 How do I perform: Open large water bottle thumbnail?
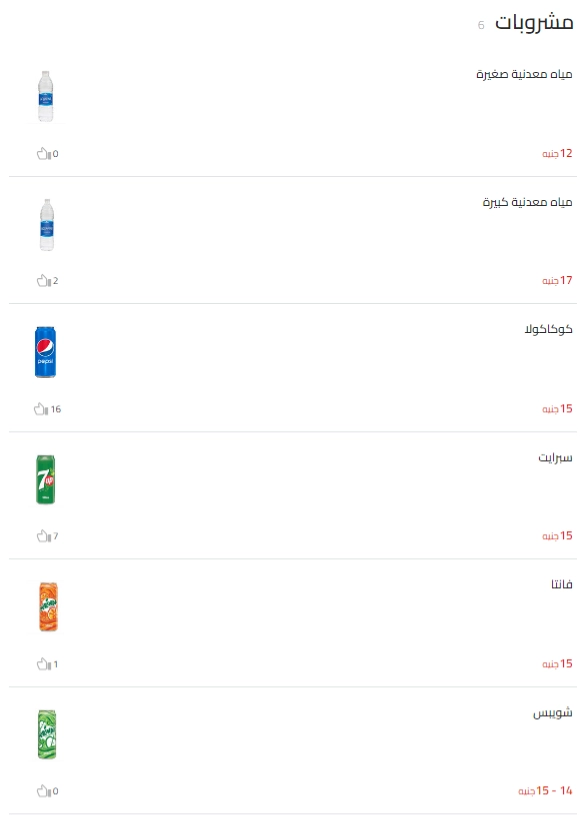(x=46, y=225)
